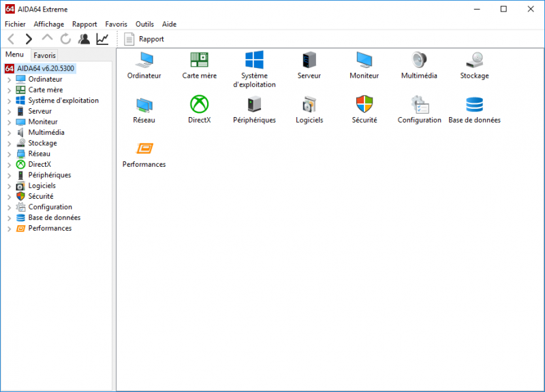
Task: Expand the Performances tree node
Action: point(10,229)
